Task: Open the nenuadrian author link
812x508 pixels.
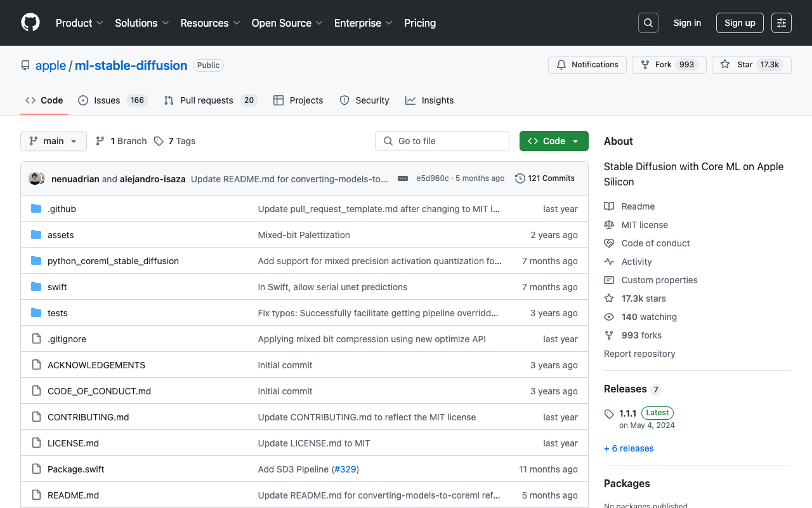Action: coord(75,179)
